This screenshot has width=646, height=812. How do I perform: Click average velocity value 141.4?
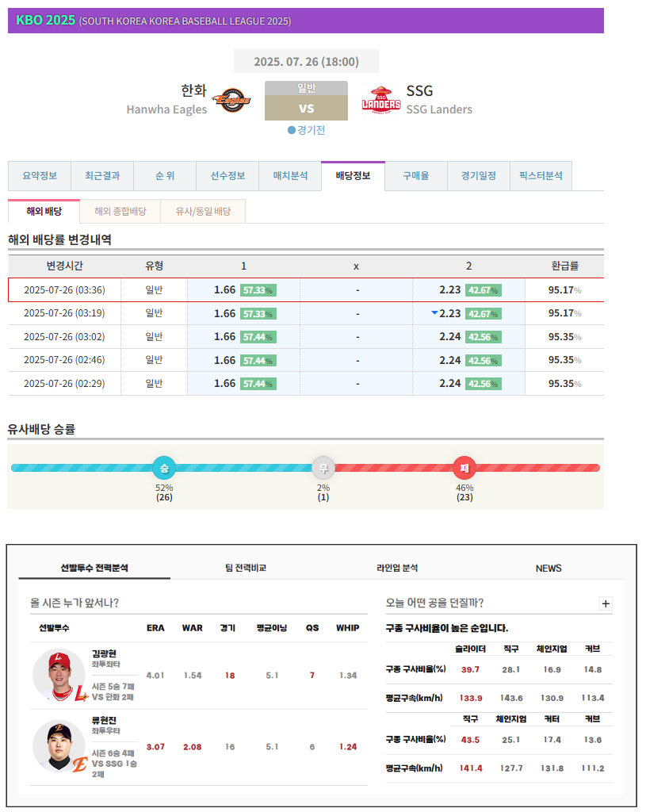coord(471,768)
